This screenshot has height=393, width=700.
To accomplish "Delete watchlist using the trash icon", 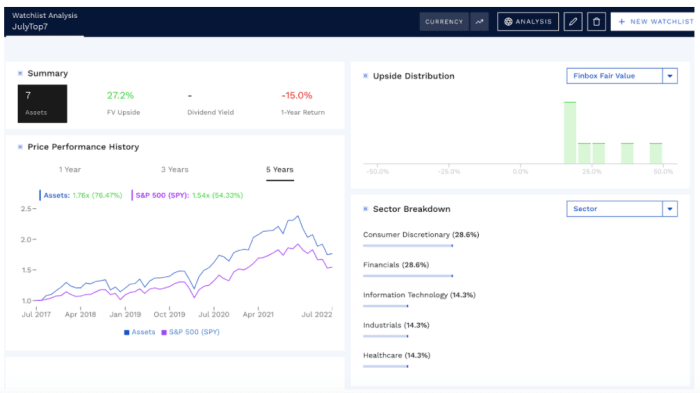I will point(596,21).
